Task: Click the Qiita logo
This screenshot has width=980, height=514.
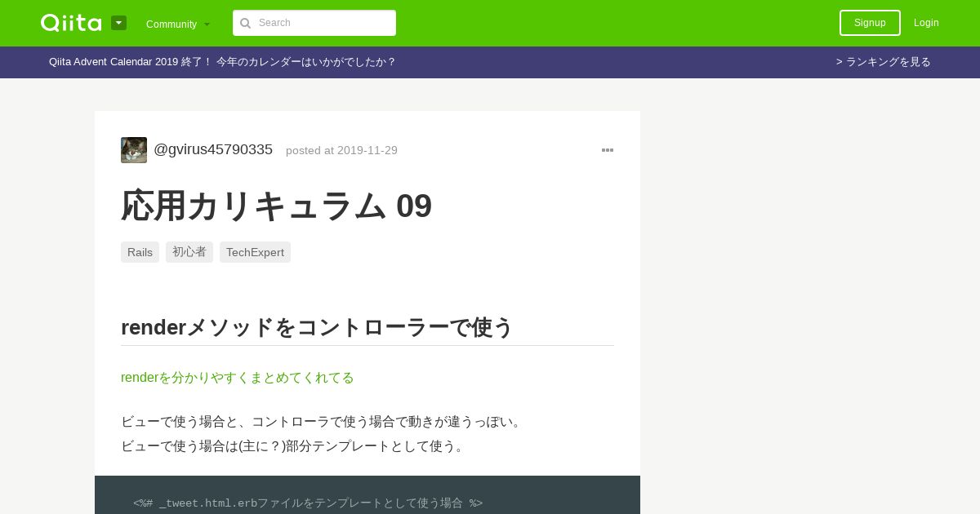Action: pos(71,23)
